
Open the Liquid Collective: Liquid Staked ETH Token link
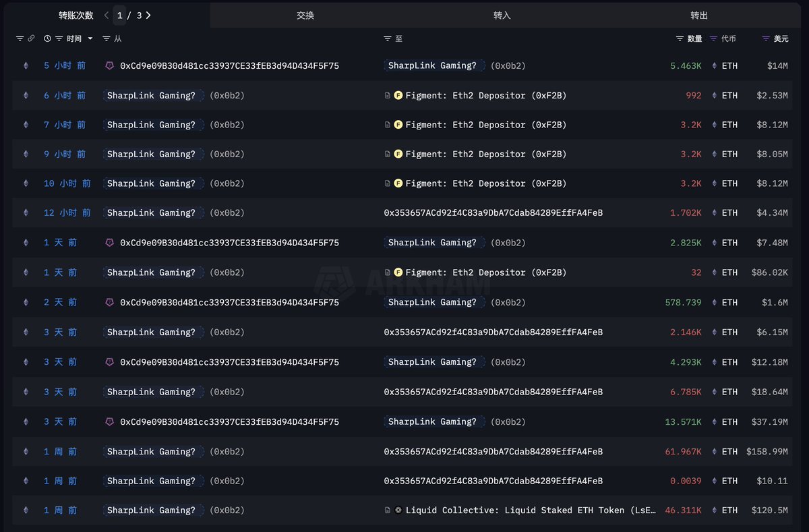tap(531, 510)
